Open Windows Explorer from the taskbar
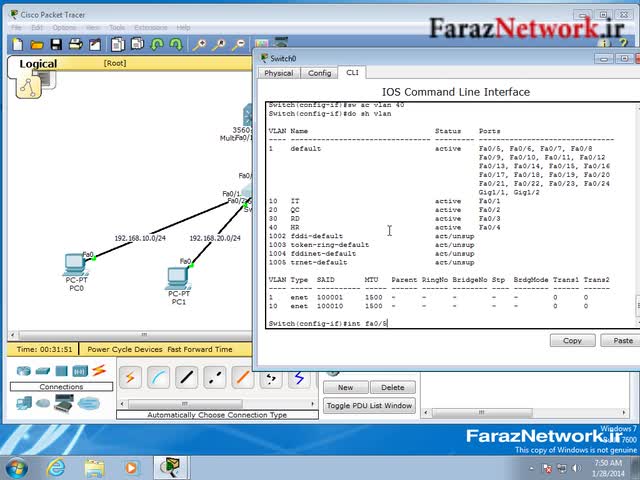Image resolution: width=640 pixels, height=480 pixels. (x=94, y=468)
